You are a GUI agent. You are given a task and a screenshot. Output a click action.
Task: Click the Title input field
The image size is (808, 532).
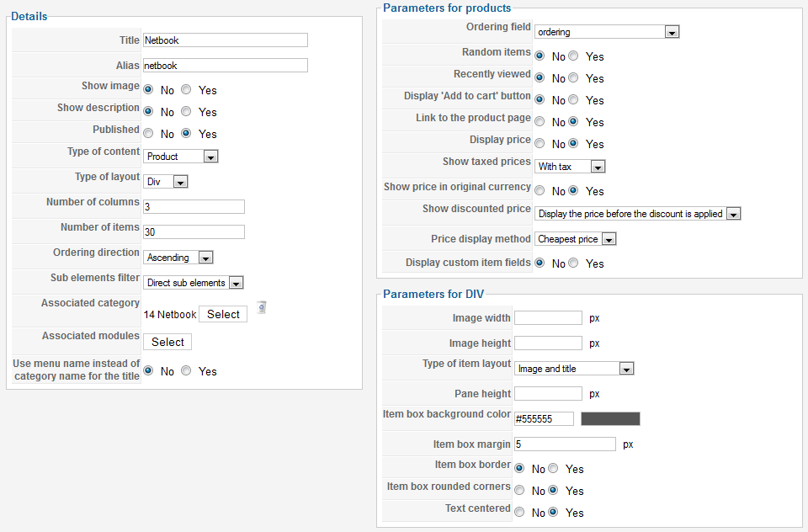tap(226, 40)
